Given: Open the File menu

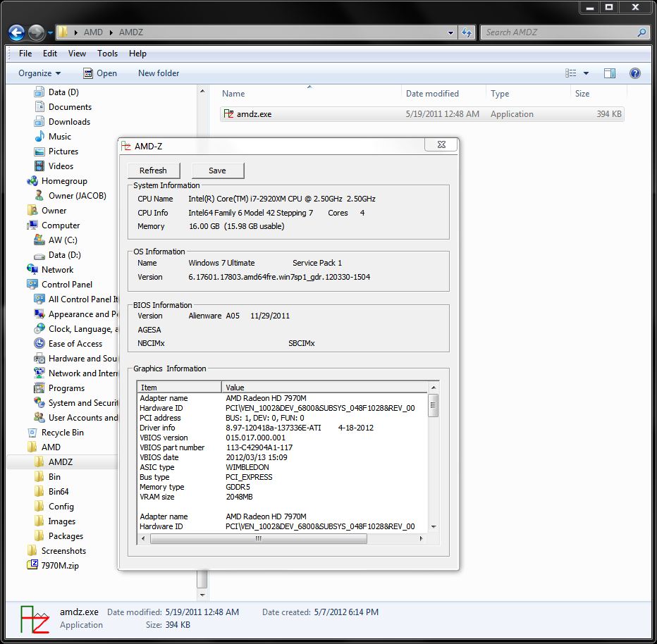Looking at the screenshot, I should [x=25, y=54].
